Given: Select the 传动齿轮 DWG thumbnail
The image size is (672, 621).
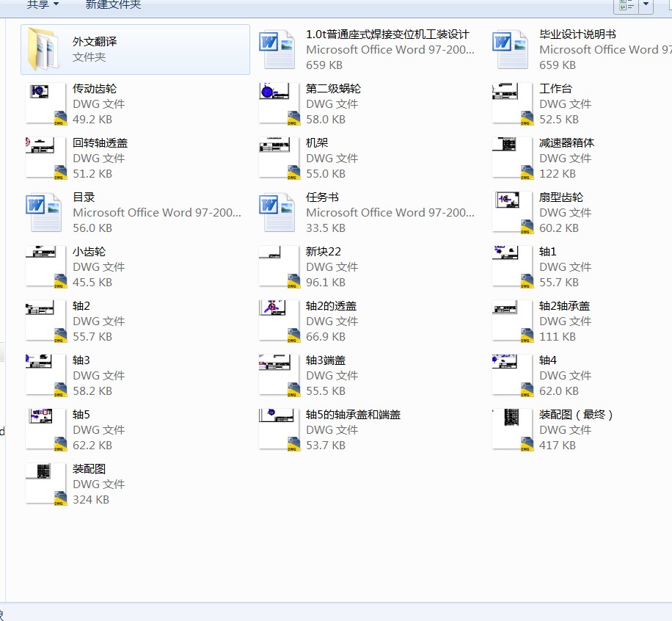Looking at the screenshot, I should pos(46,103).
